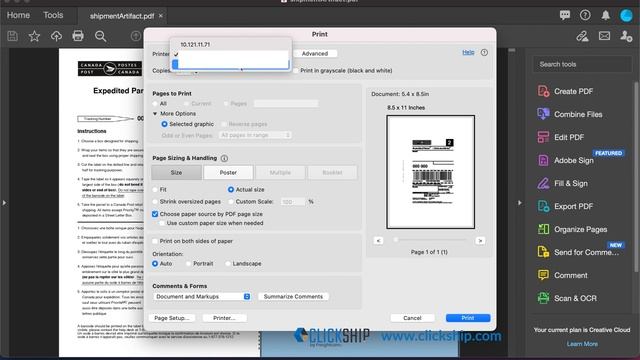Open the help question mark icon in top bar

585,16
